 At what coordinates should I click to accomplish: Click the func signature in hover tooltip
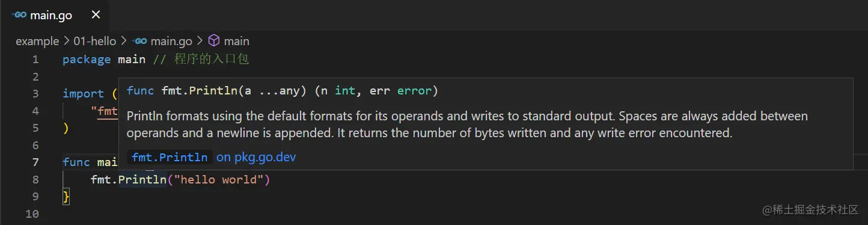click(282, 91)
